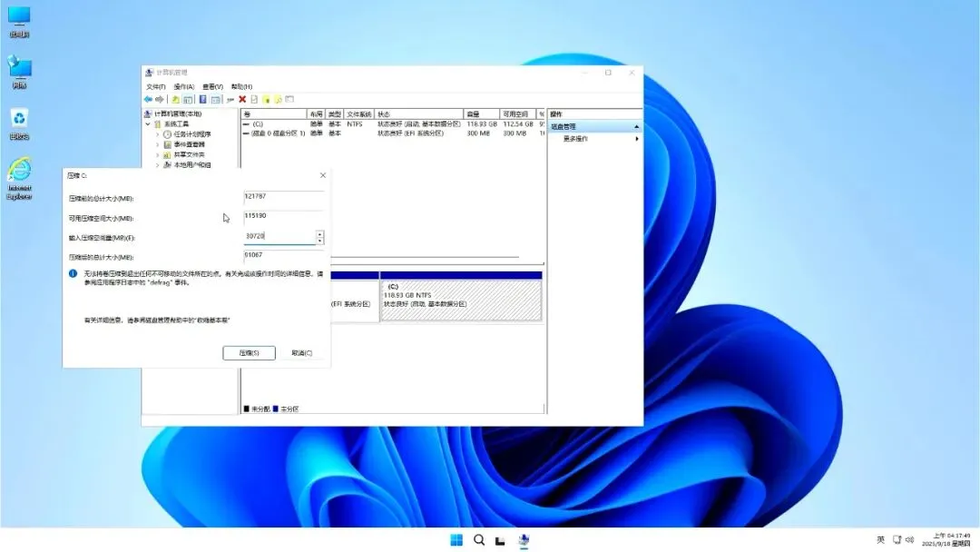
Task: Select 任务计划程序 in the tree
Action: tap(191, 134)
